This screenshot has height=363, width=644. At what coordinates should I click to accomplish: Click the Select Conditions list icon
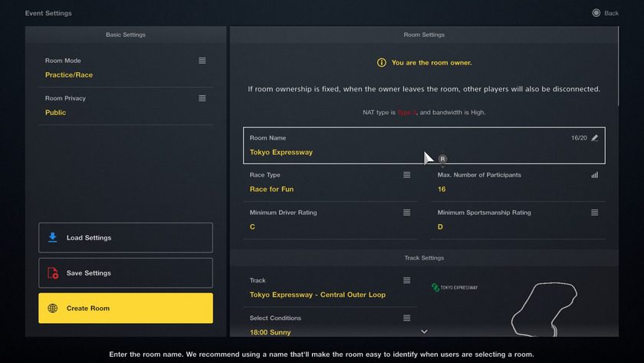point(406,318)
